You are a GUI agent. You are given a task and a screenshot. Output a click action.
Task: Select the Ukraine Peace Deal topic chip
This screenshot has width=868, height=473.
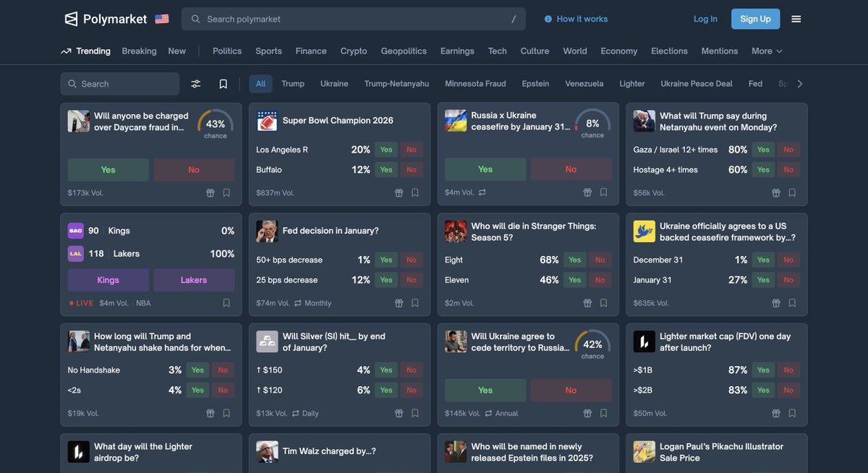[697, 84]
